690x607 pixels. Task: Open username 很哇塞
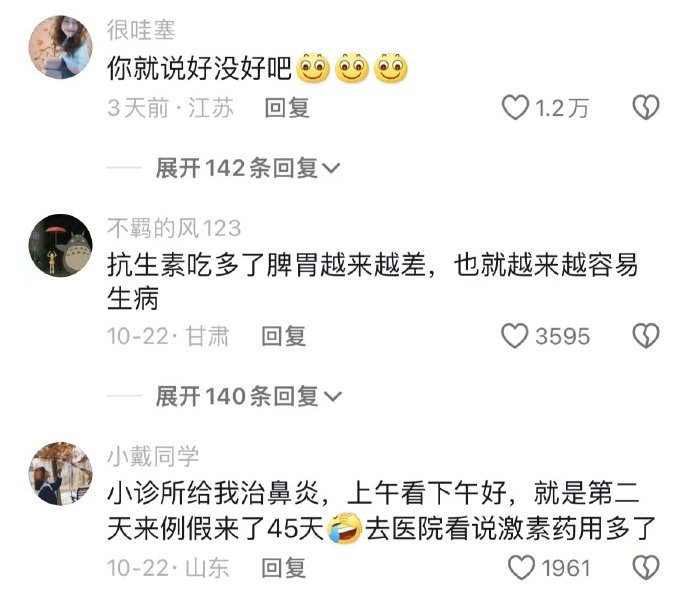pyautogui.click(x=141, y=30)
